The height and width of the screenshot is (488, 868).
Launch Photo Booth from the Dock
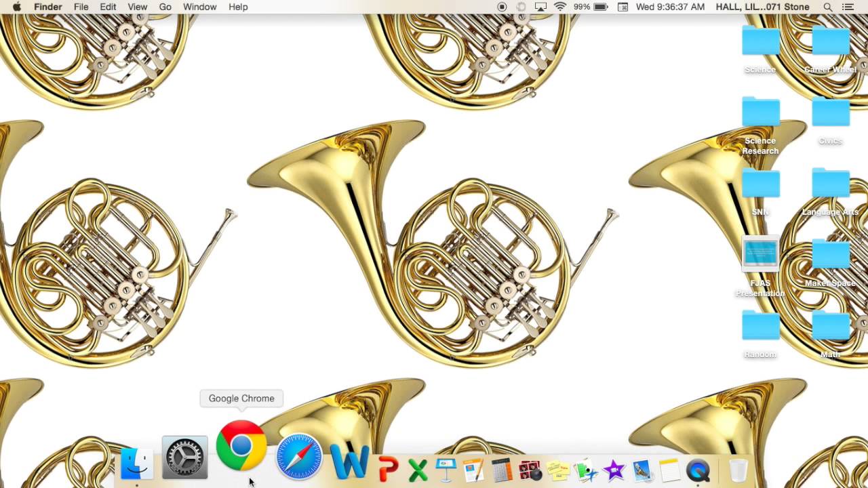[x=529, y=468]
